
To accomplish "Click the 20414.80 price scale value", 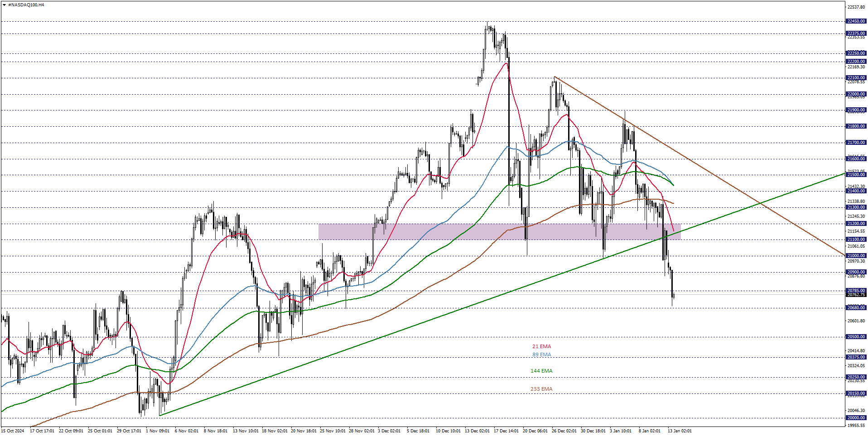I will pyautogui.click(x=856, y=351).
